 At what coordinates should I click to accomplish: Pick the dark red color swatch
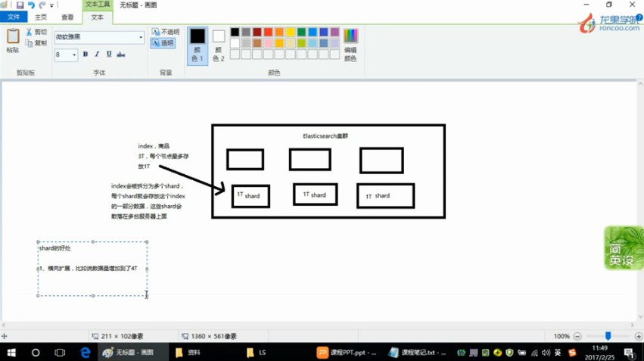click(x=257, y=32)
